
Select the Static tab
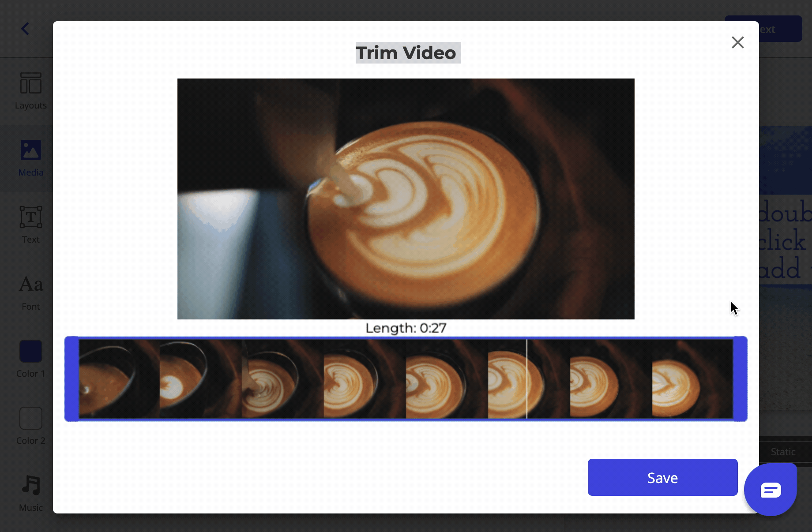tap(783, 452)
